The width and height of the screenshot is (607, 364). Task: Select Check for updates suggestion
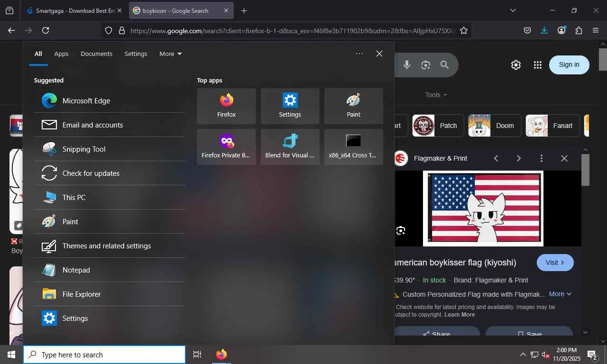click(x=110, y=173)
